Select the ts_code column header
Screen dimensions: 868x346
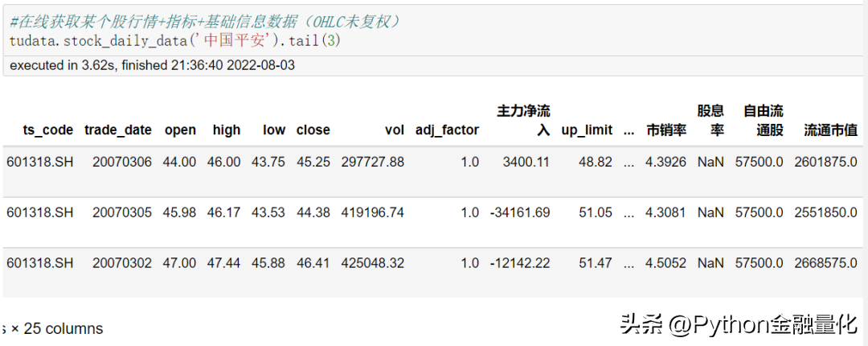48,130
